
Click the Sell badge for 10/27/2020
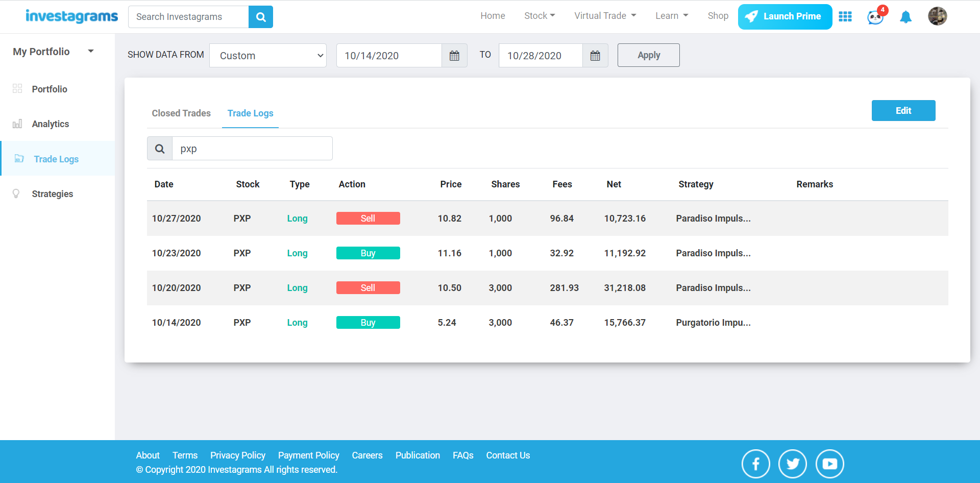(368, 218)
